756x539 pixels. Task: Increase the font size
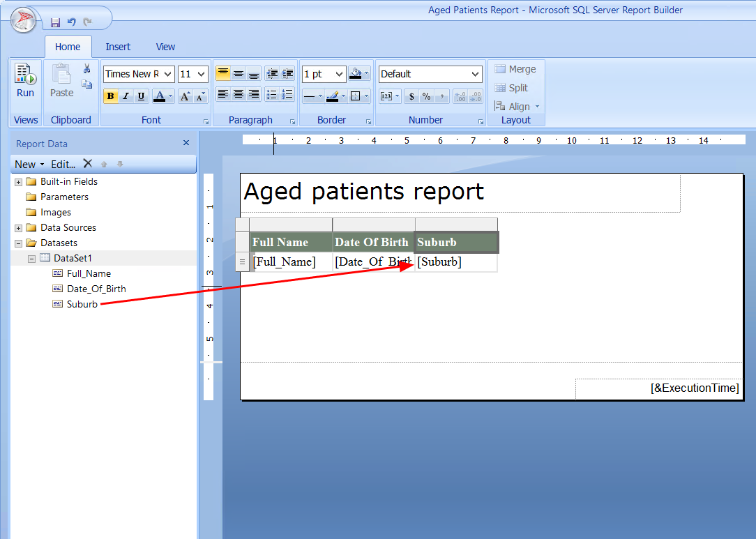coord(185,96)
